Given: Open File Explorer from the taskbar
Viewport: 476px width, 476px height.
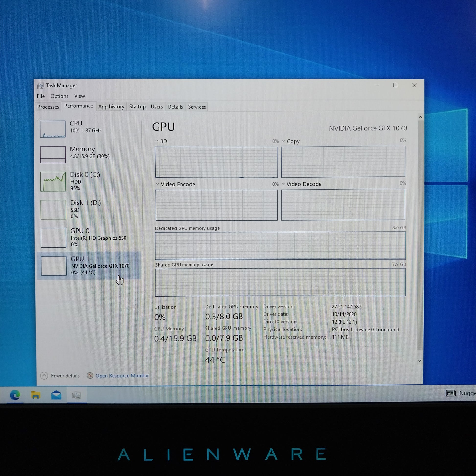Looking at the screenshot, I should [x=35, y=395].
